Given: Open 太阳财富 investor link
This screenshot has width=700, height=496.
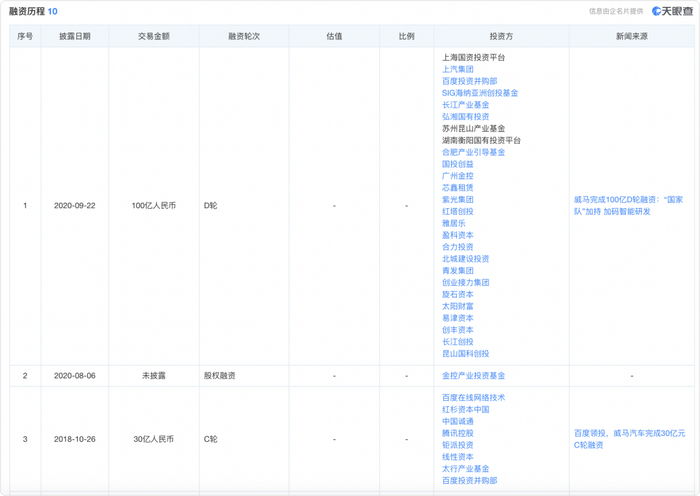Looking at the screenshot, I should (458, 306).
